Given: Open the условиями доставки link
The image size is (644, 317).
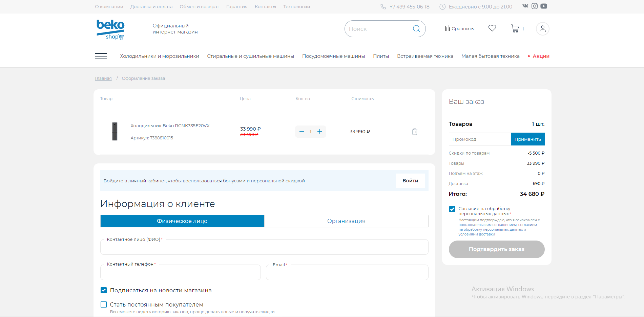Looking at the screenshot, I should 477,234.
